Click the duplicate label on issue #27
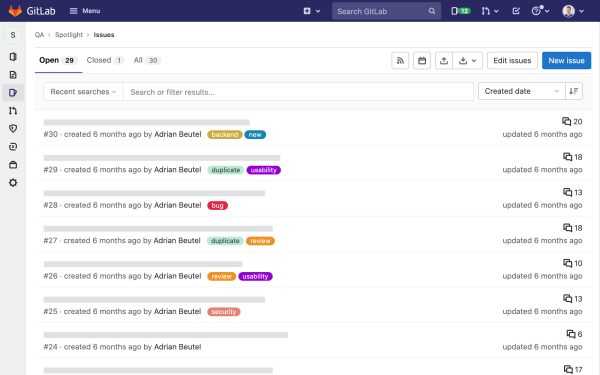Image resolution: width=600 pixels, height=375 pixels. pyautogui.click(x=225, y=241)
